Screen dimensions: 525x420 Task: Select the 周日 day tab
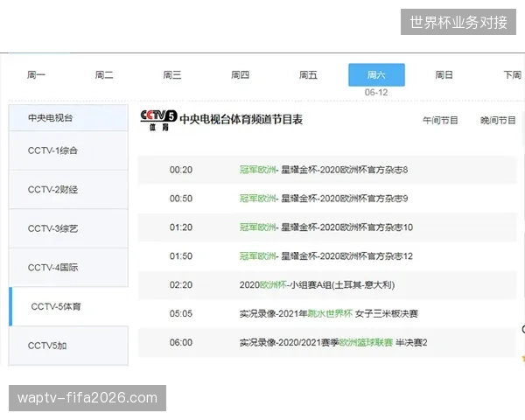pyautogui.click(x=444, y=74)
